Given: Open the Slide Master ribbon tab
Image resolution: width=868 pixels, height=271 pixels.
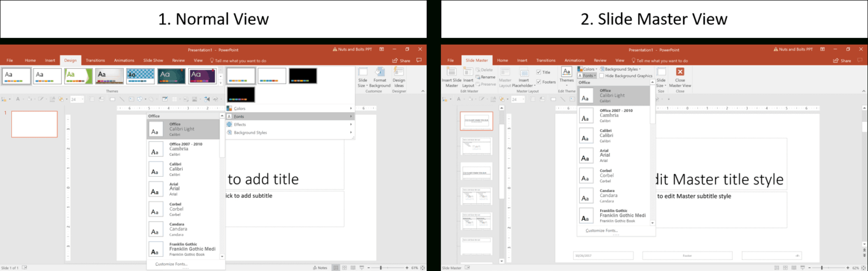Looking at the screenshot, I should tap(476, 60).
